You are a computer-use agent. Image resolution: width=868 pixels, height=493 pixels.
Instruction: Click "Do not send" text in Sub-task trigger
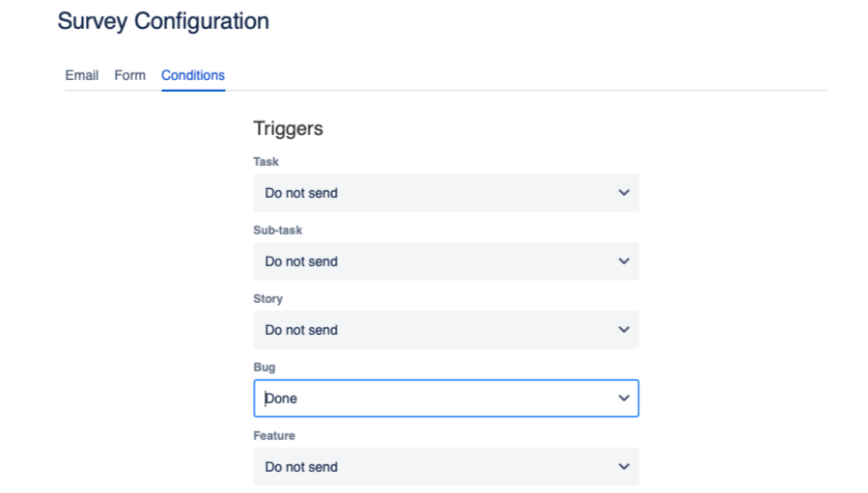point(301,261)
